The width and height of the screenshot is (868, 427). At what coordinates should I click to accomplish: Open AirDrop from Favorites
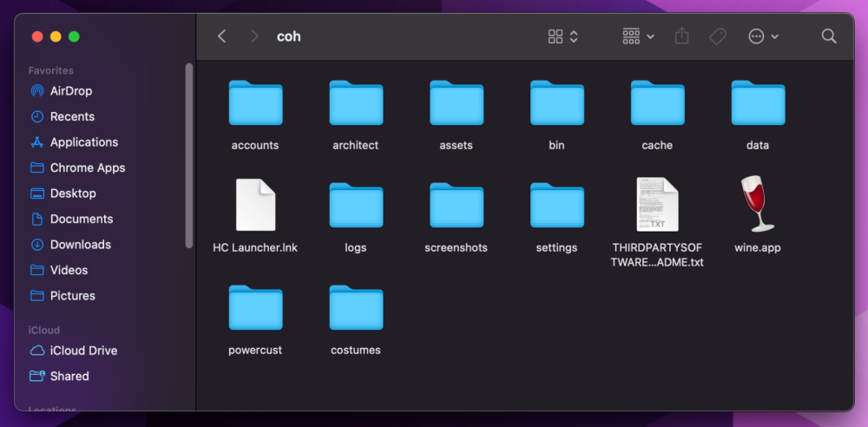pyautogui.click(x=70, y=91)
